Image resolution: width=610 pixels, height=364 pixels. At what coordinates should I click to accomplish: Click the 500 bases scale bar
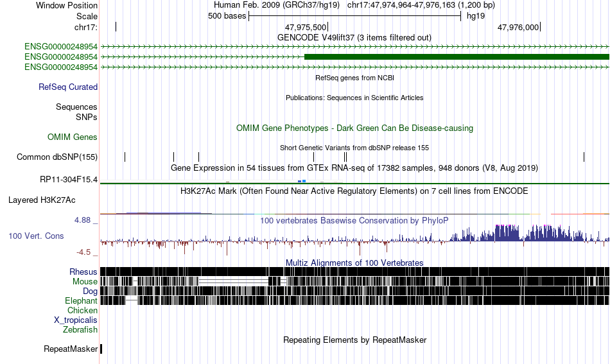tap(355, 16)
